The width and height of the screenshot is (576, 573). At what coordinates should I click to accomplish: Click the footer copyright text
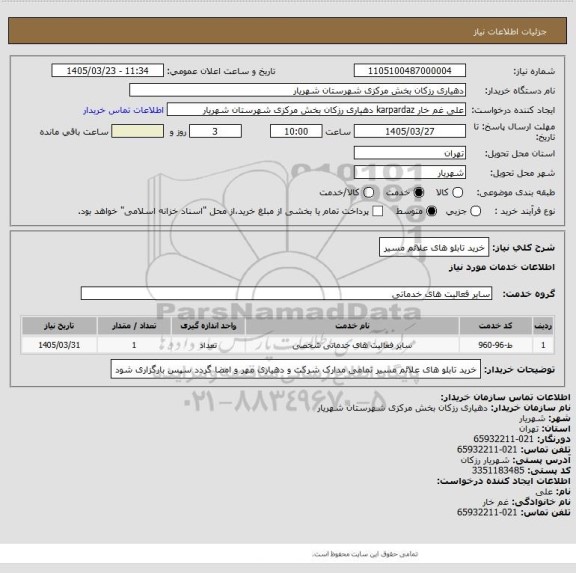click(x=365, y=554)
